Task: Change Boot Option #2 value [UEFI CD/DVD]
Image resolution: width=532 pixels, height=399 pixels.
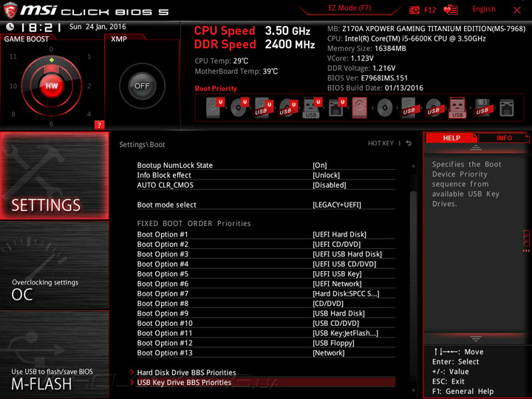Action: tap(337, 244)
